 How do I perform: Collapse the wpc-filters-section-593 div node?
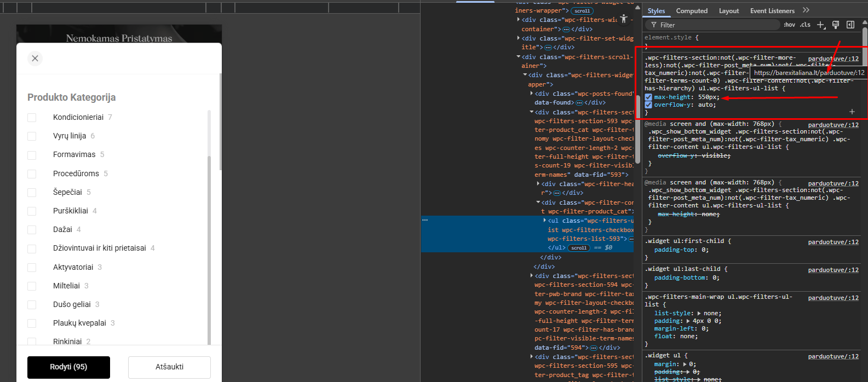pos(532,112)
